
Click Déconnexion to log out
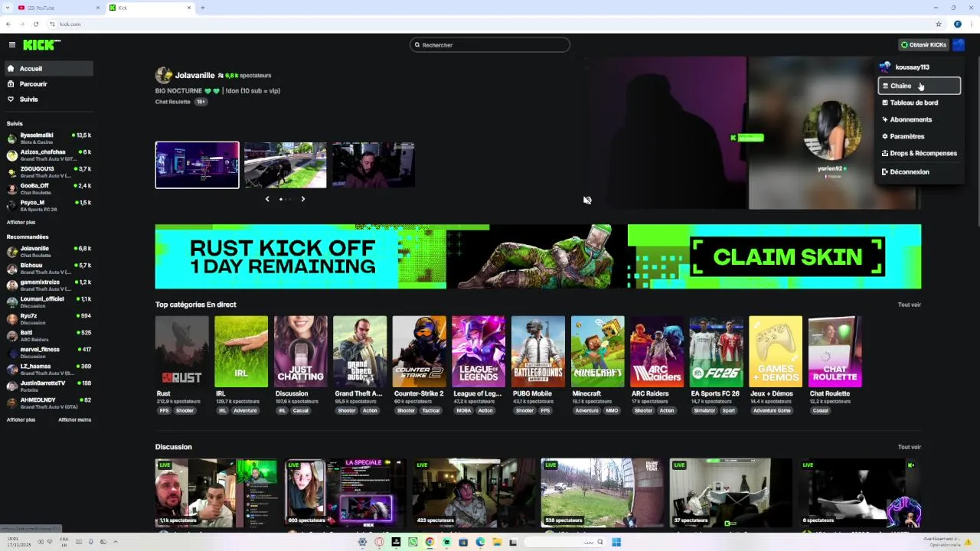click(919, 171)
